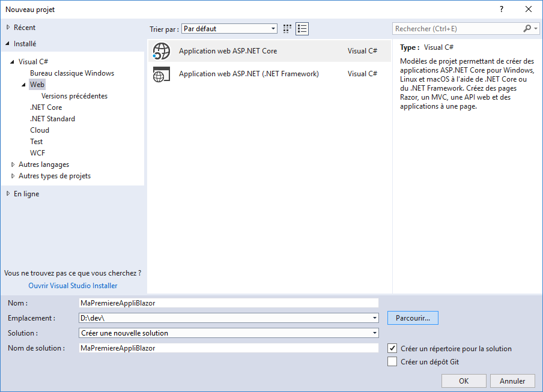Screen dimensions: 543x392
Task: Select 'Application web ASP.NET (.NET Framework)' template text
Action: pyautogui.click(x=249, y=74)
